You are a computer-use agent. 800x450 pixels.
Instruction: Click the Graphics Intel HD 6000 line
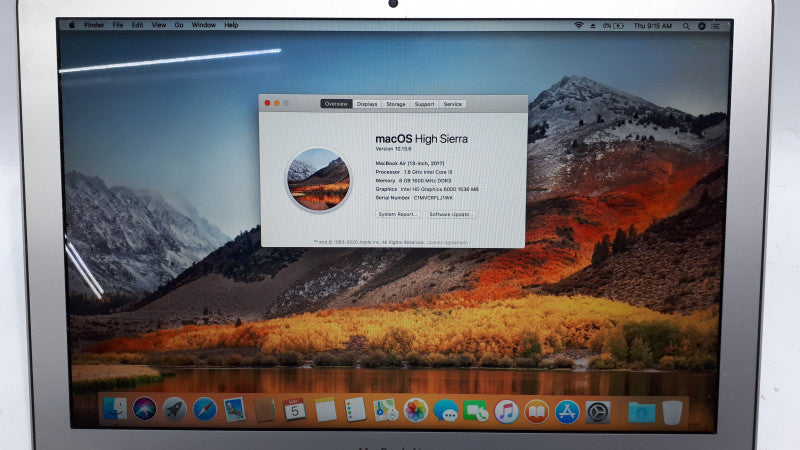[x=427, y=189]
